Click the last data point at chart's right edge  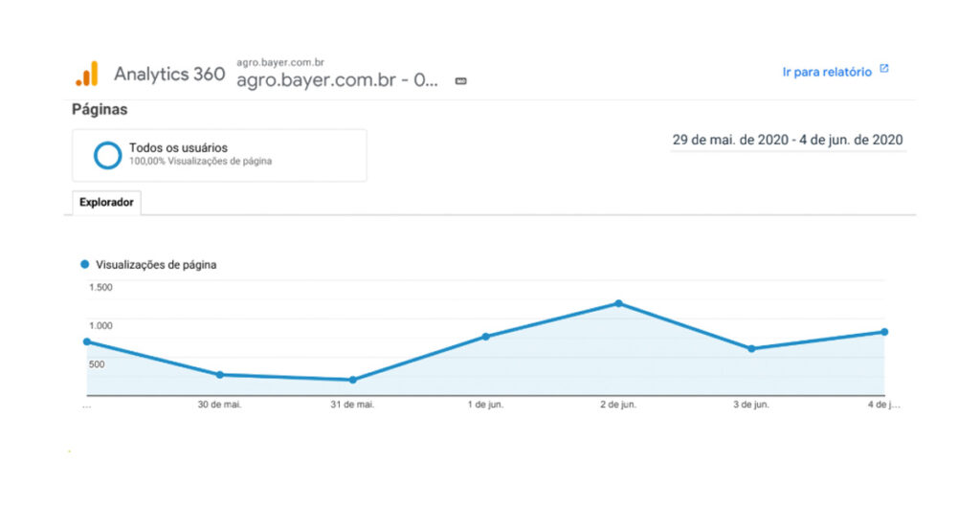click(884, 332)
